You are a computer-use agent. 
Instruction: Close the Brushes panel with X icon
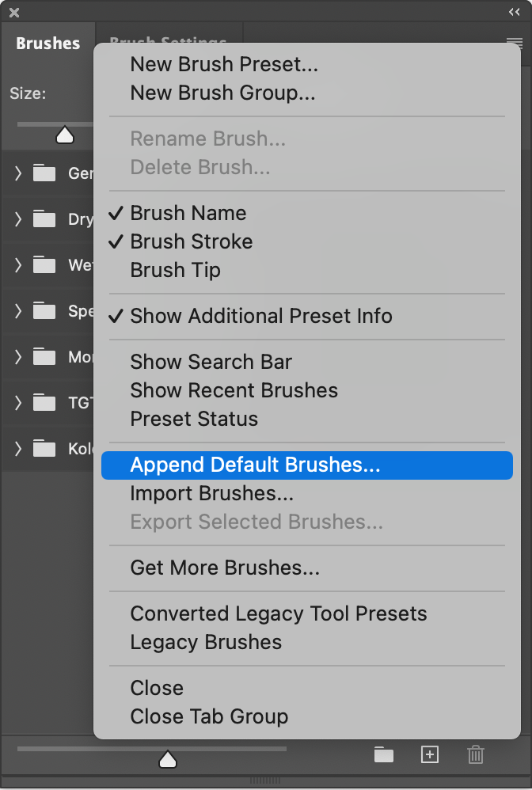pos(14,13)
